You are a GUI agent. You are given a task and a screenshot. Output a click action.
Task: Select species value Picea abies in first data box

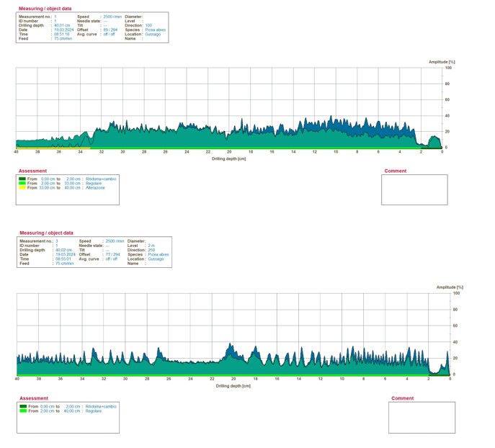pyautogui.click(x=156, y=30)
